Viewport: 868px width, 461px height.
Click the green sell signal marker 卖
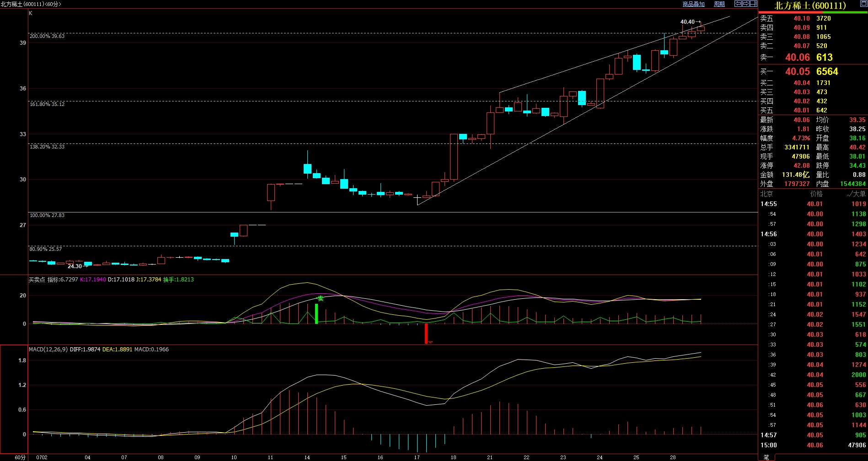coord(321,298)
